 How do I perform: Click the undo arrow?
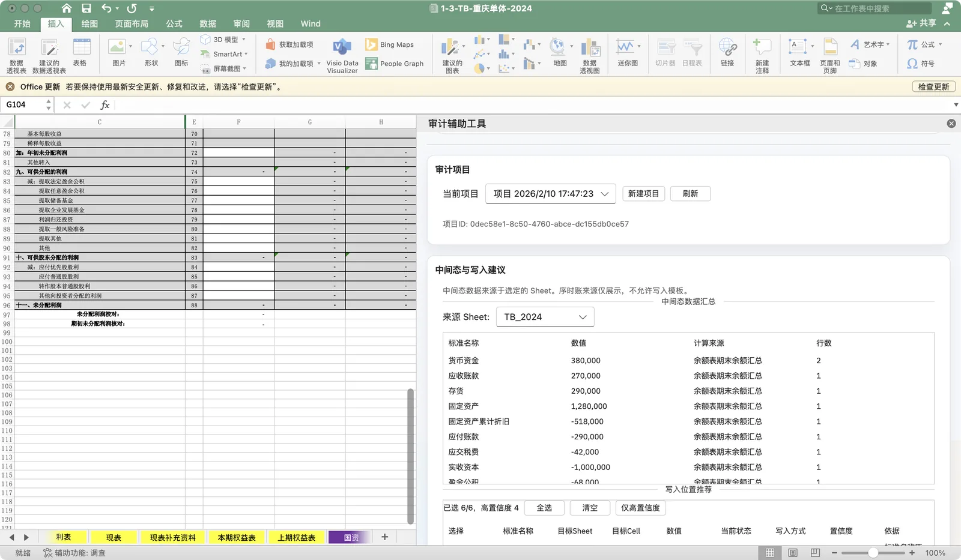tap(106, 8)
